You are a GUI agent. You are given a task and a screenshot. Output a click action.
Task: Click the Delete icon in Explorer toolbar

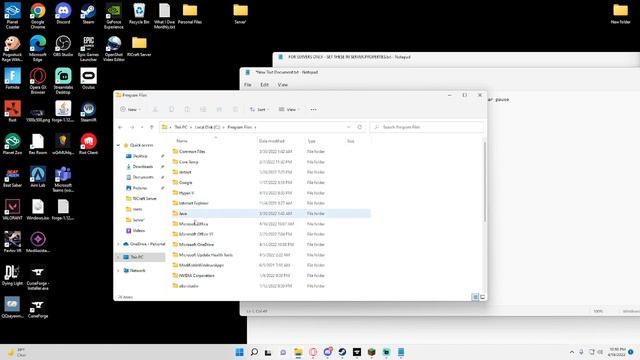[236, 109]
